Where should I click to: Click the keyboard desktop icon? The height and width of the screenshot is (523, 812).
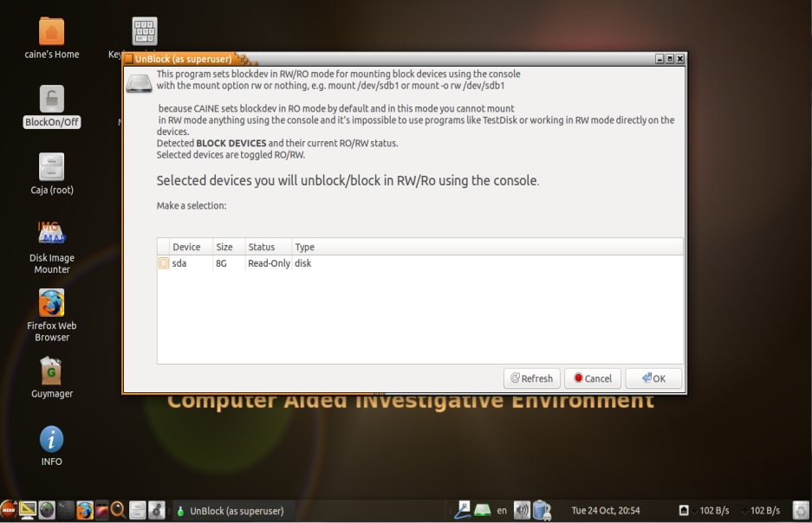pos(145,31)
